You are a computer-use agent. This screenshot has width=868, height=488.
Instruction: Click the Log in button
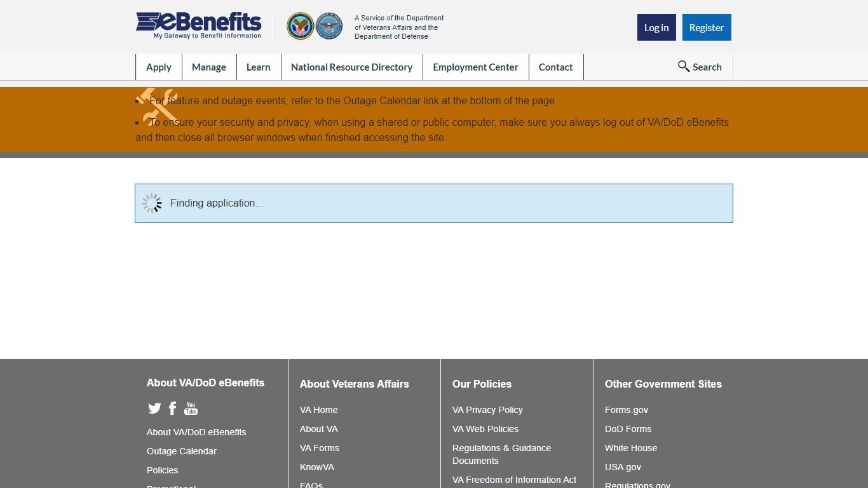click(656, 27)
